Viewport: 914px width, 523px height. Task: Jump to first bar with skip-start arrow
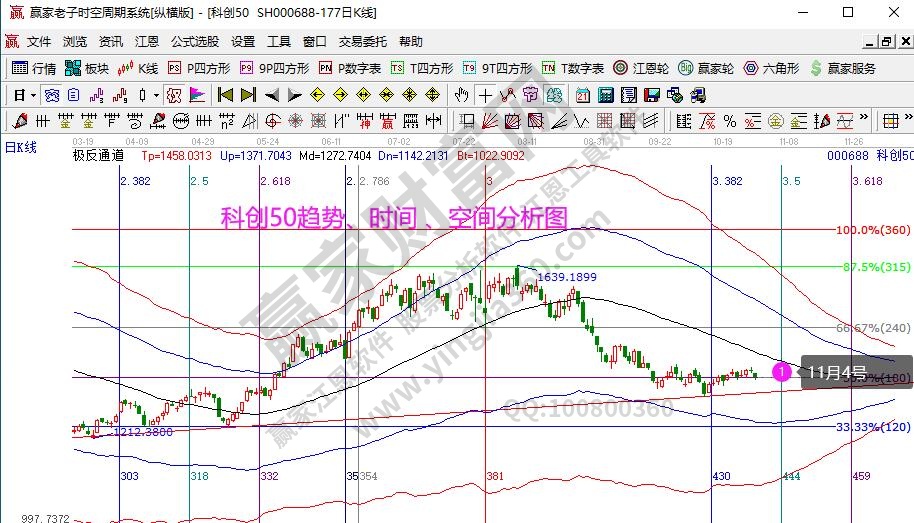pyautogui.click(x=225, y=95)
